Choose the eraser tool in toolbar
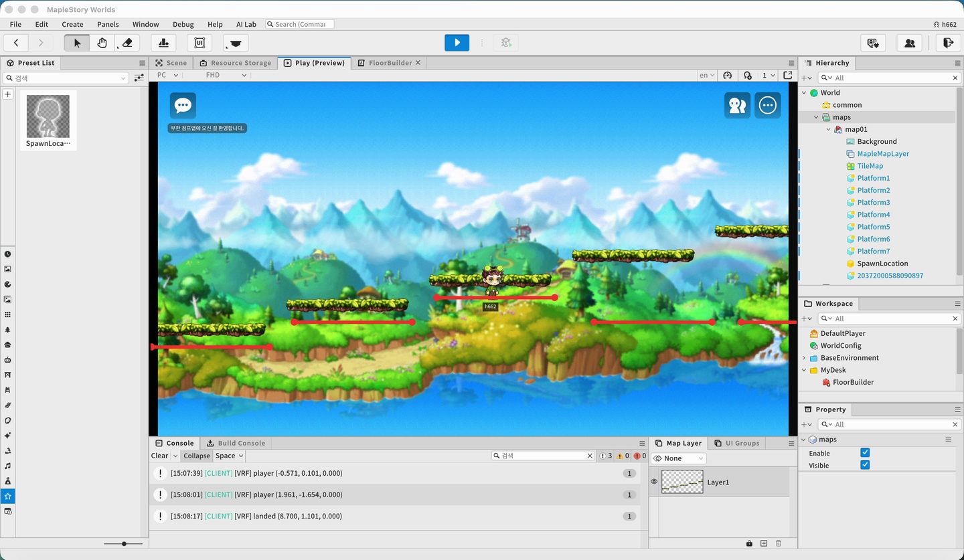The image size is (964, 560). 127,43
